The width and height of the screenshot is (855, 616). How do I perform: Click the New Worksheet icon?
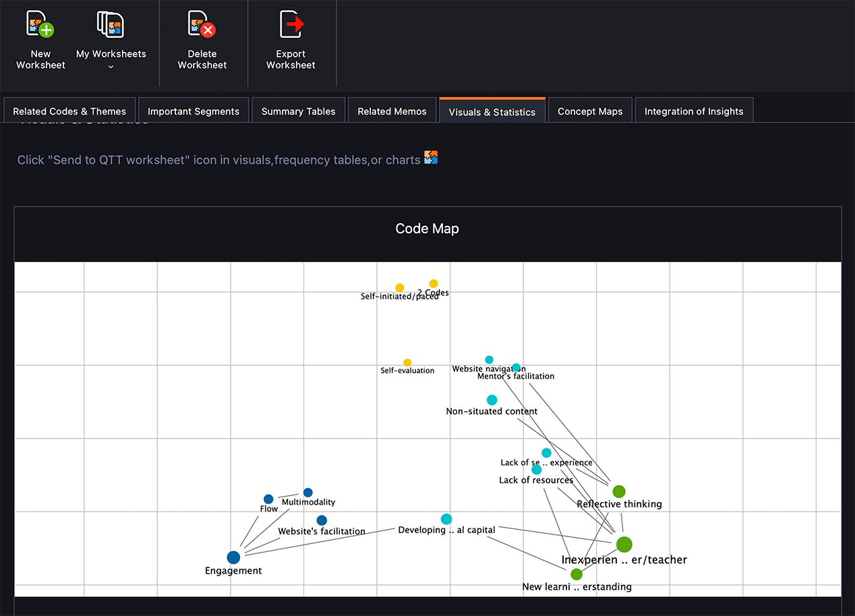point(40,24)
